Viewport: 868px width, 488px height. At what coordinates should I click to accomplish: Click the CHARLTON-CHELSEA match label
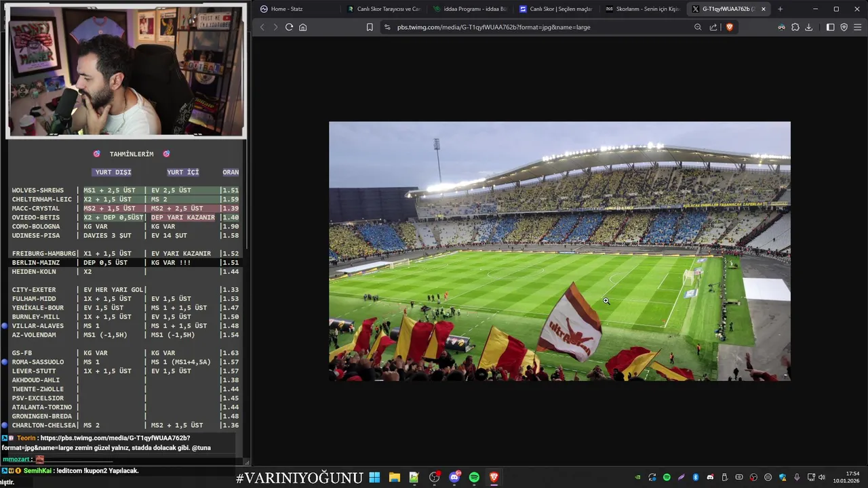coord(43,426)
